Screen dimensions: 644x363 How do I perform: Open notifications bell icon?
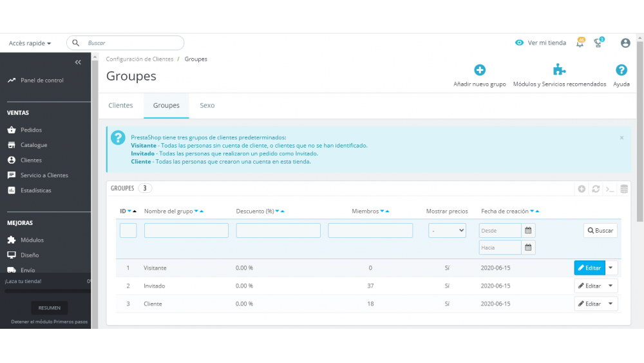coord(580,43)
